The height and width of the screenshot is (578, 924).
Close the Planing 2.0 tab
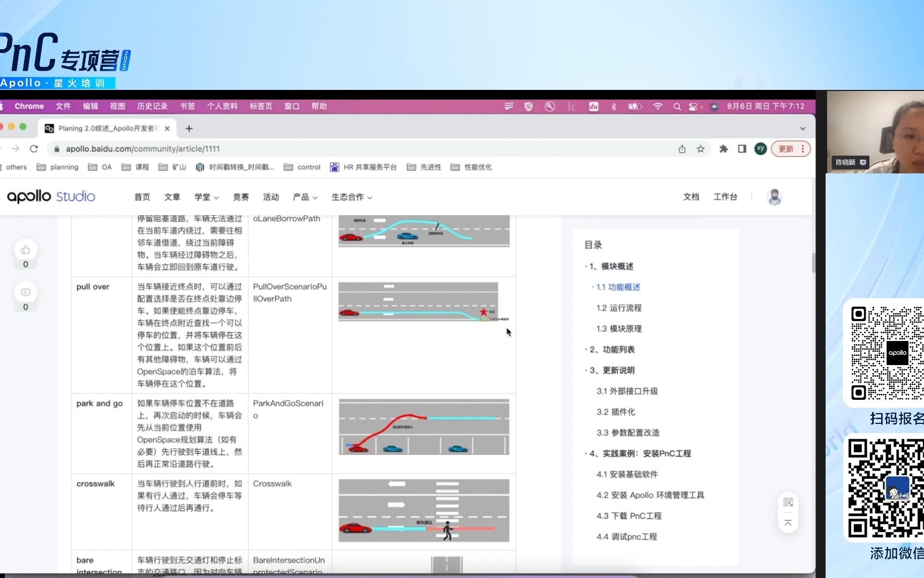click(167, 128)
